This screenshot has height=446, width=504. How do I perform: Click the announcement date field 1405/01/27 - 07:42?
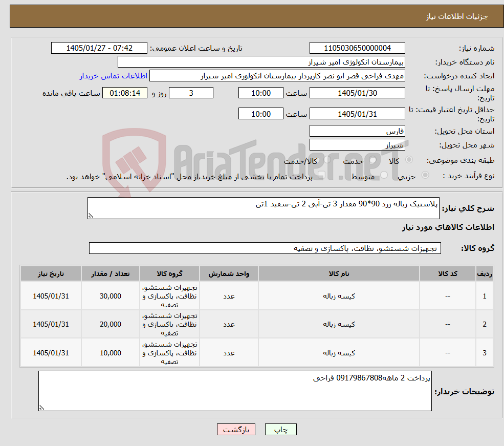(99, 48)
